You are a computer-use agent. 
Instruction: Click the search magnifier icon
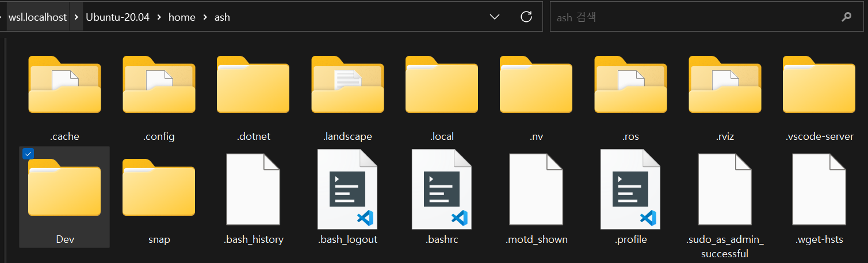point(846,17)
